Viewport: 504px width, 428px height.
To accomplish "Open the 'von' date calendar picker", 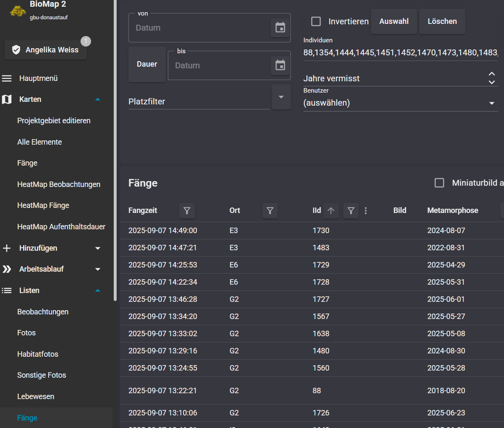I will click(280, 28).
